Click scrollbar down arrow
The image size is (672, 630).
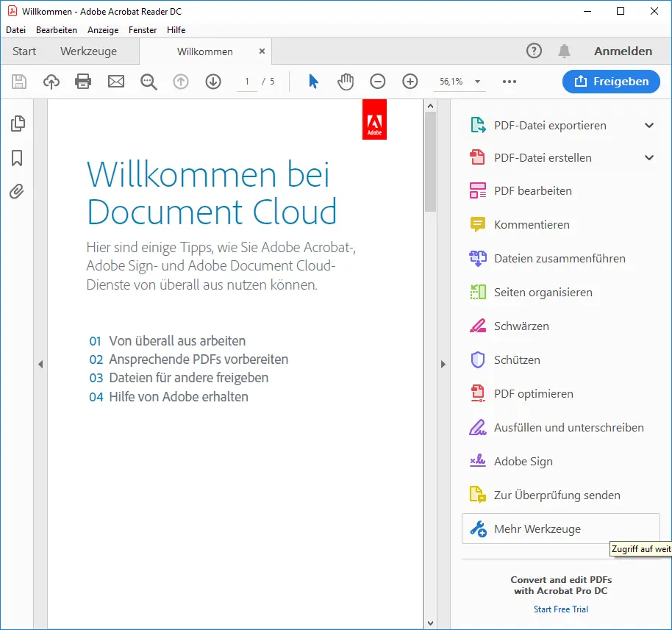coord(430,623)
